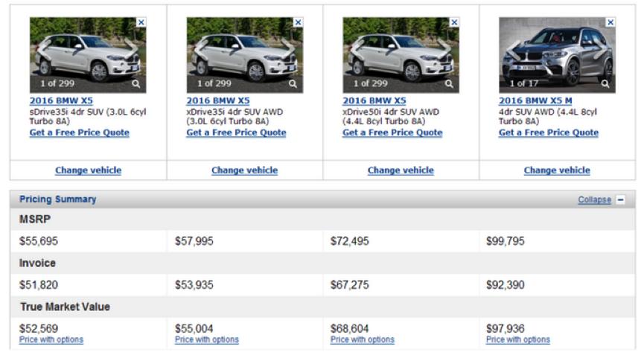Image resolution: width=644 pixels, height=355 pixels.
Task: View Price with options under $52,569
Action: click(51, 340)
